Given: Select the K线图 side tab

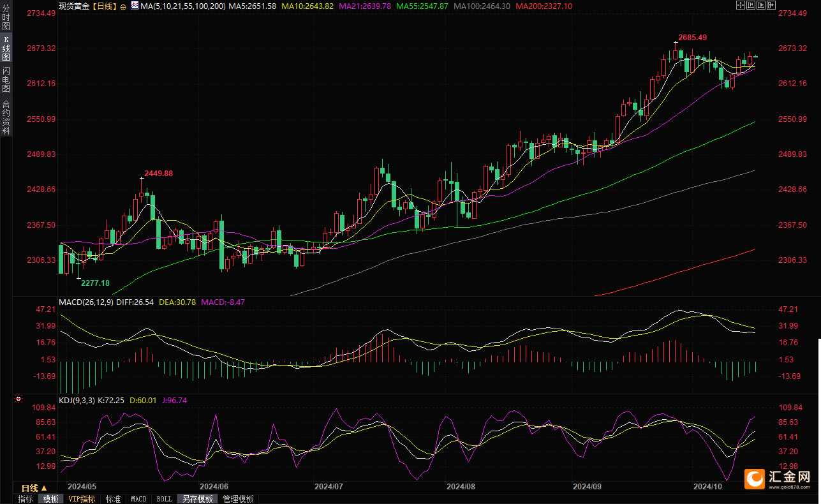Looking at the screenshot, I should tap(6, 48).
